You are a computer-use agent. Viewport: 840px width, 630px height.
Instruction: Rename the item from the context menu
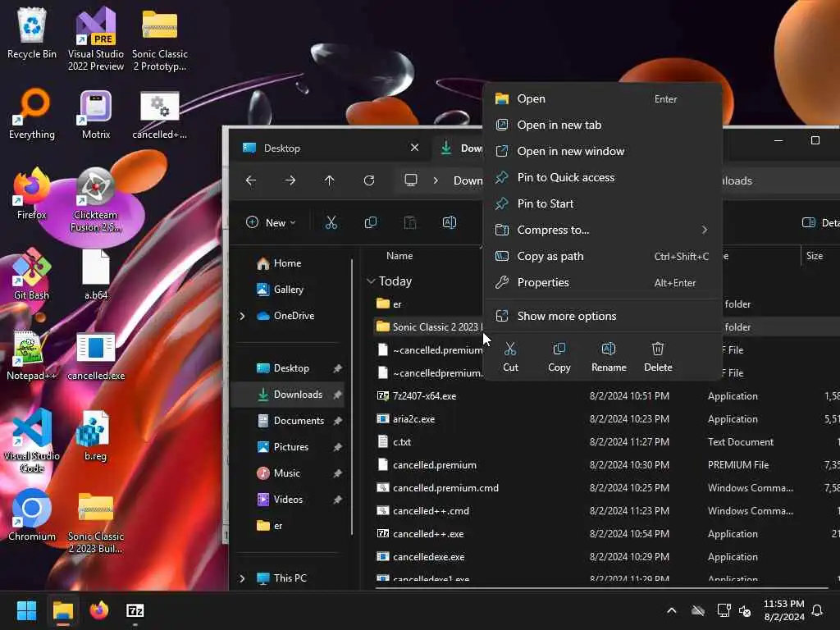click(609, 358)
